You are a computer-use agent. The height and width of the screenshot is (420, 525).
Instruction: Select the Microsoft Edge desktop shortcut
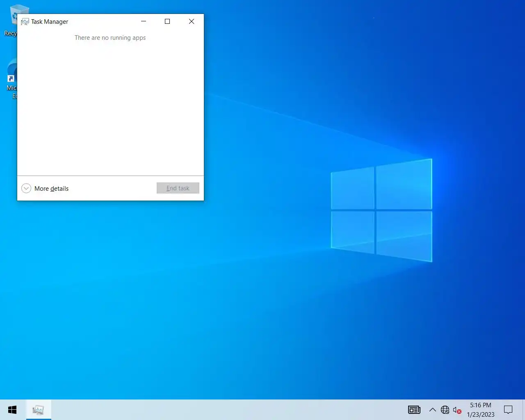coord(11,79)
